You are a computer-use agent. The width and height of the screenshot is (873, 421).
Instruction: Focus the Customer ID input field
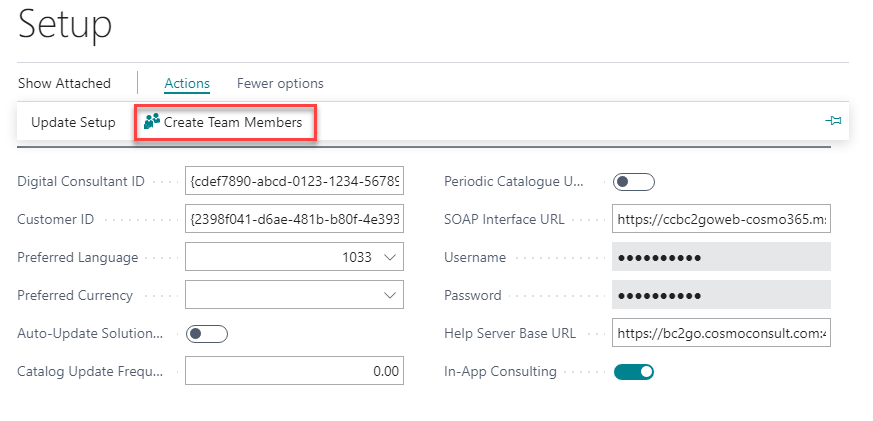pos(294,220)
